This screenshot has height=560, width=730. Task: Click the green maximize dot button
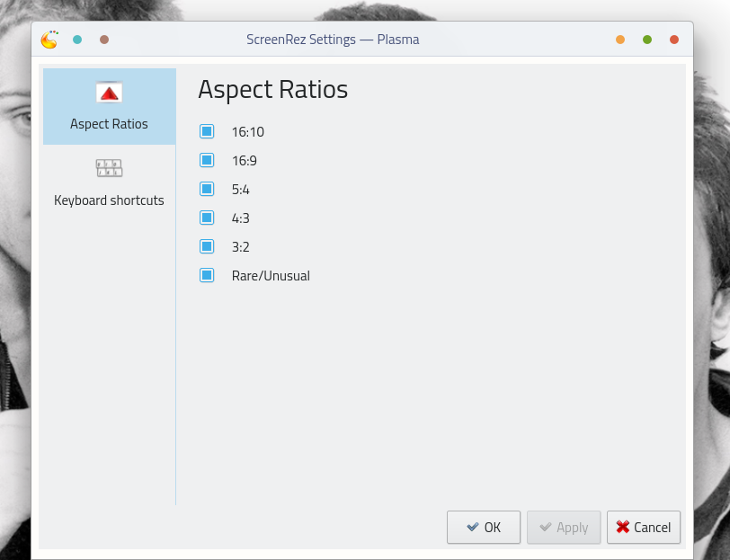click(x=647, y=40)
